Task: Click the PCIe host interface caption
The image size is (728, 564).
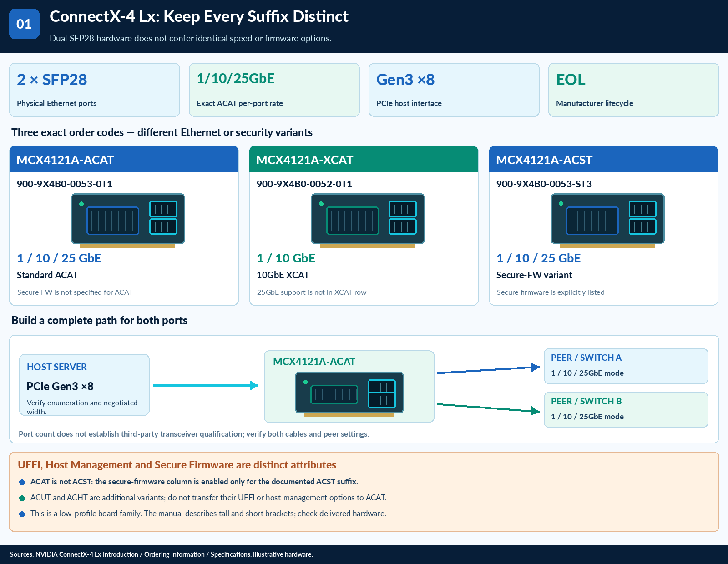Action: pyautogui.click(x=409, y=103)
